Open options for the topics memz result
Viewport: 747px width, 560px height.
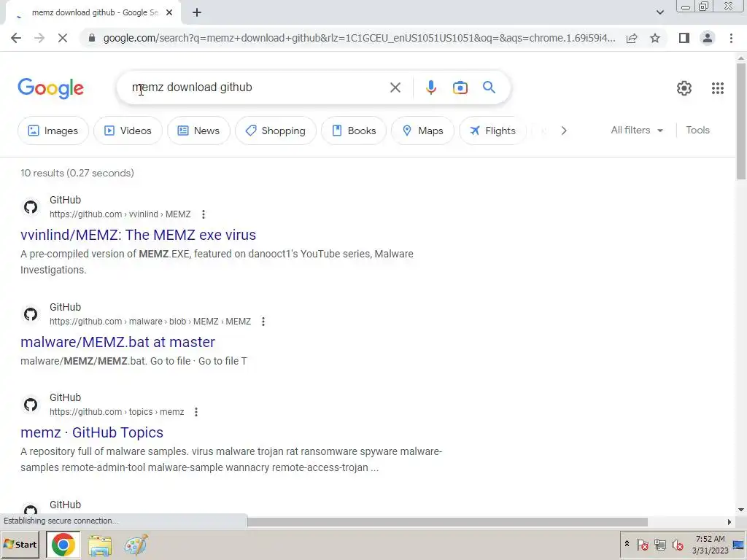(x=196, y=412)
